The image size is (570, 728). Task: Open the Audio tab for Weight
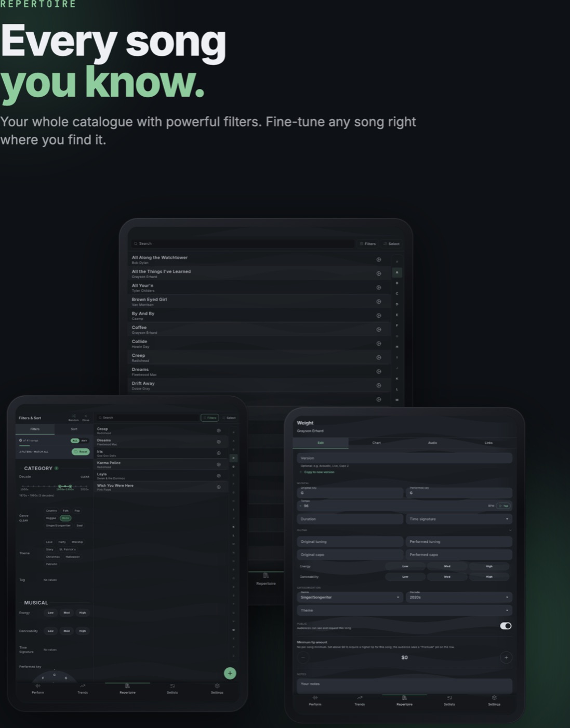[x=432, y=443]
